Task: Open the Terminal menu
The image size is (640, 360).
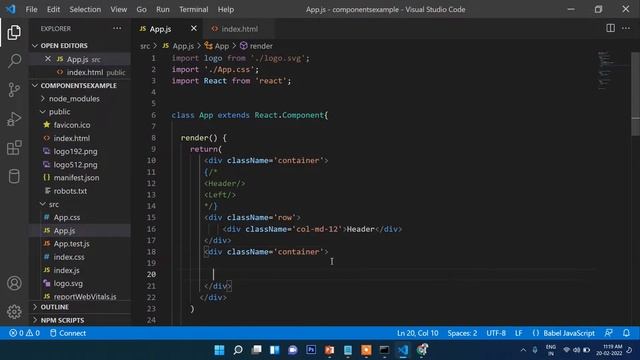Action: 193,9
